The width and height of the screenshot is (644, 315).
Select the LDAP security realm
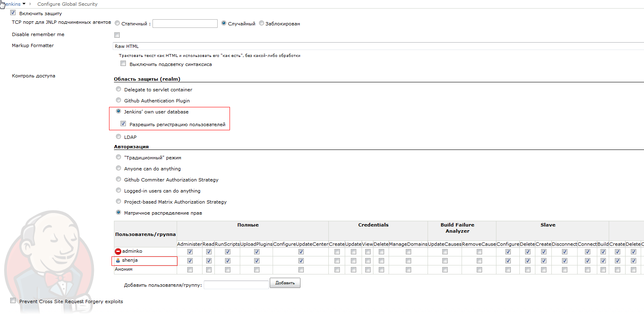pyautogui.click(x=118, y=137)
